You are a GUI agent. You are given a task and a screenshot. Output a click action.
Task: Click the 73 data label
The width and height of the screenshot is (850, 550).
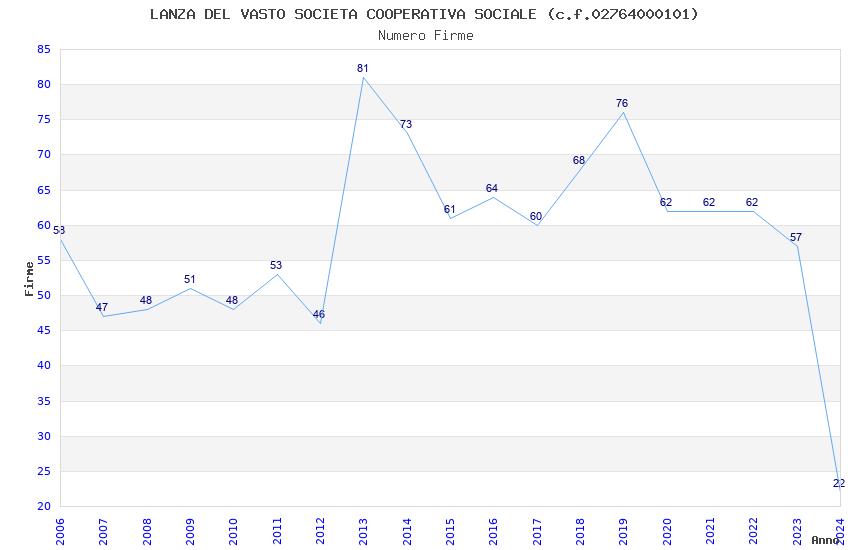pos(406,124)
